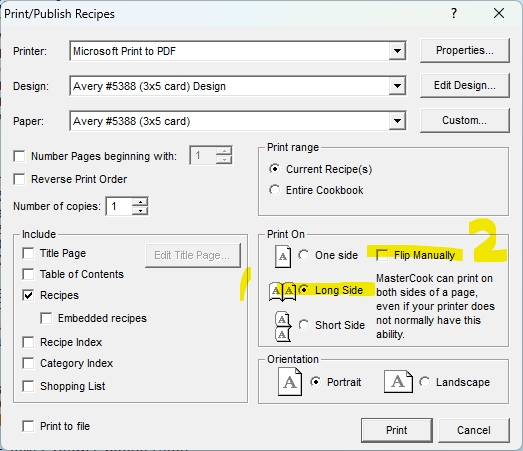
Task: Select Entire Cookbook print range
Action: 275,190
